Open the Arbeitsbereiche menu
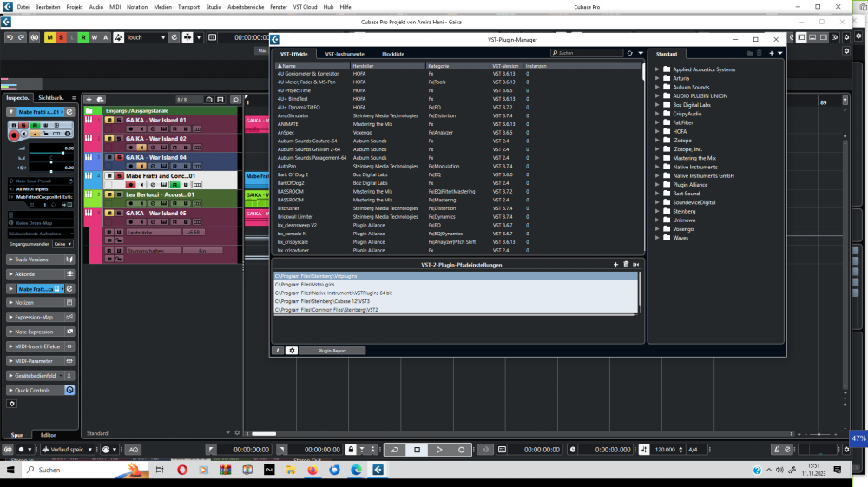Image resolution: width=868 pixels, height=487 pixels. 246,7
